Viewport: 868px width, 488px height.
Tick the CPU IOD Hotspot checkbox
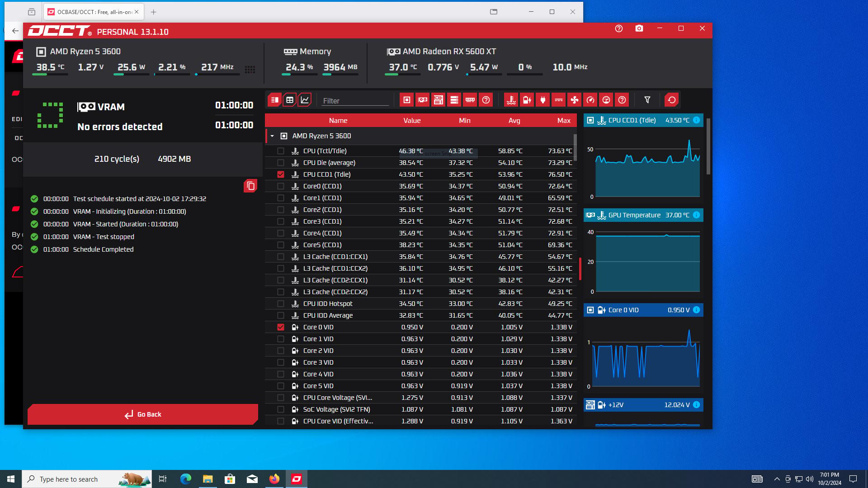point(281,304)
